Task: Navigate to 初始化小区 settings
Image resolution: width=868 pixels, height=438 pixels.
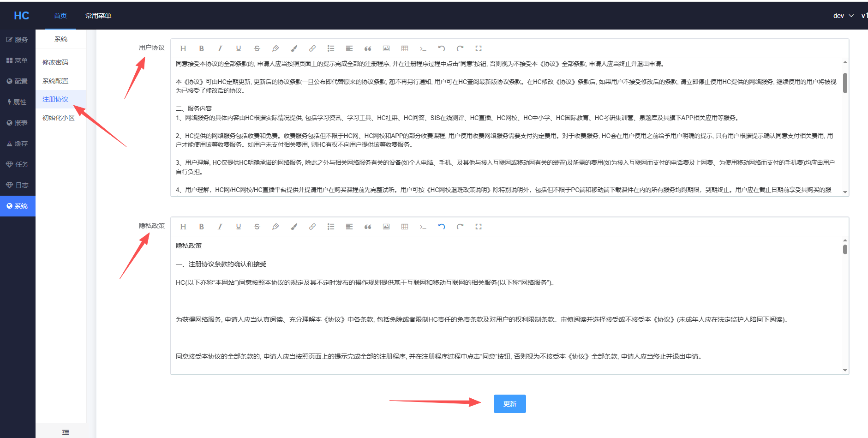Action: click(58, 117)
